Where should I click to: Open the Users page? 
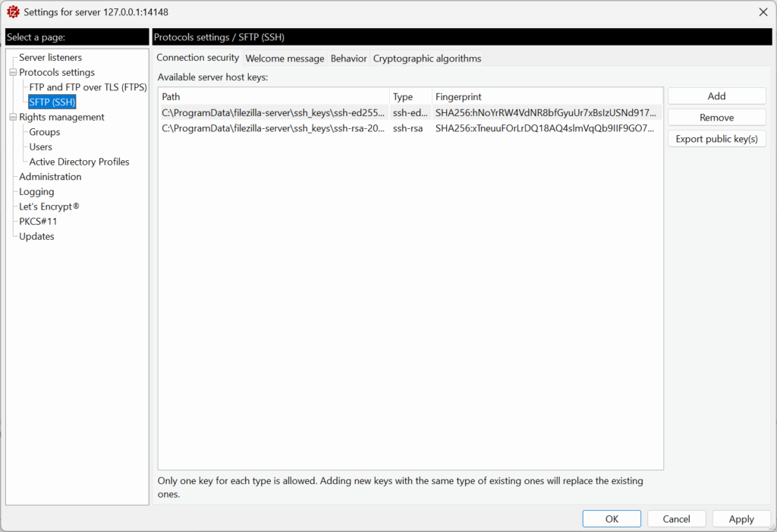(40, 146)
